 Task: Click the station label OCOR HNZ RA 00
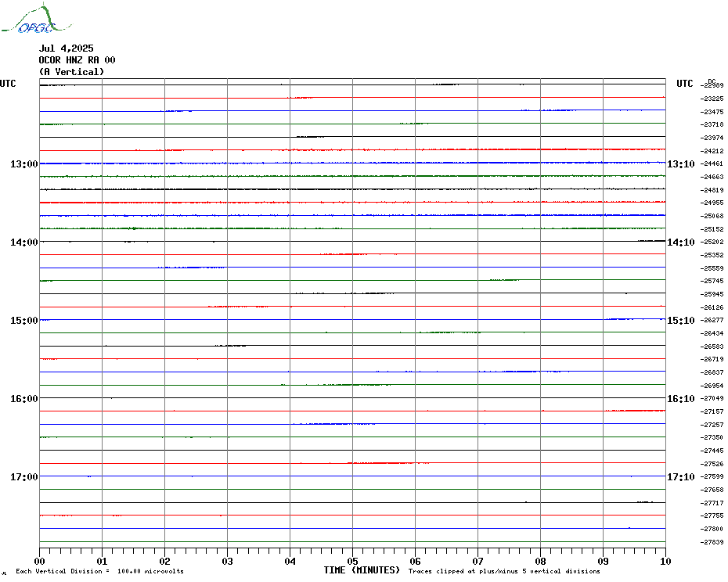pyautogui.click(x=77, y=60)
